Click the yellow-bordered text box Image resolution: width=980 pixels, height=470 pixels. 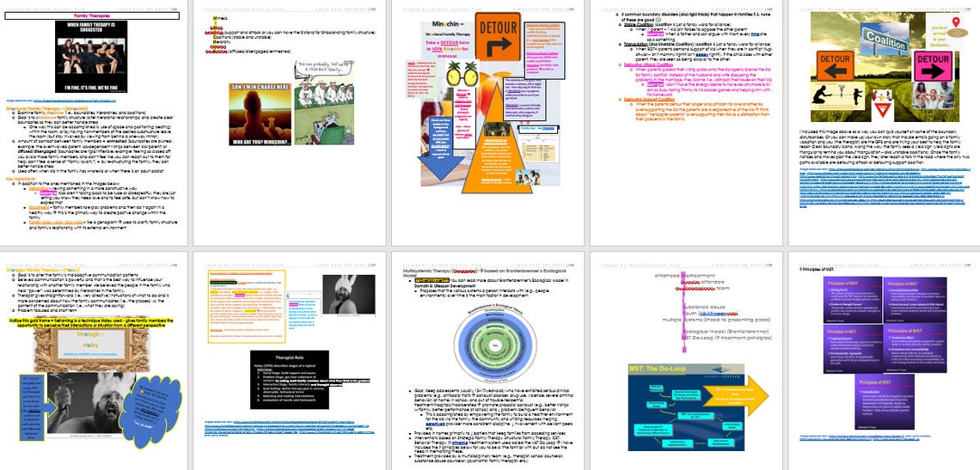coord(246,308)
